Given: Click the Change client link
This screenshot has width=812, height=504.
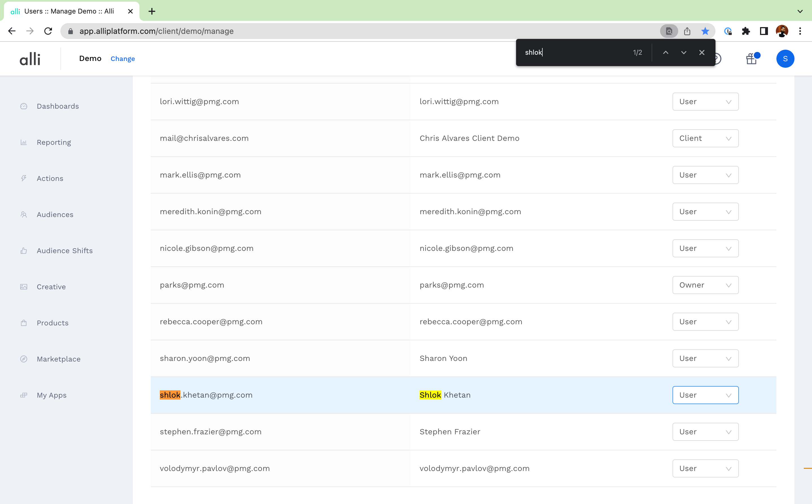Looking at the screenshot, I should 122,59.
